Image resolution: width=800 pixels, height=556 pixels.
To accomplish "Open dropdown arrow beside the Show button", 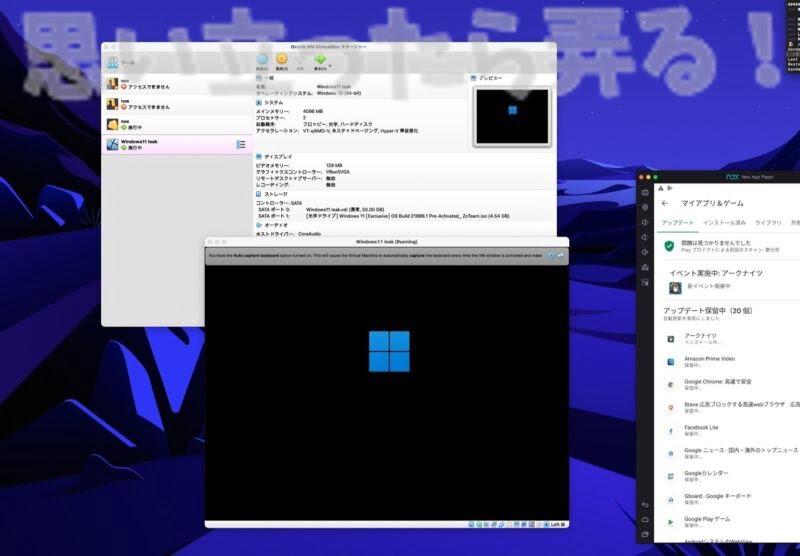I will (x=330, y=65).
